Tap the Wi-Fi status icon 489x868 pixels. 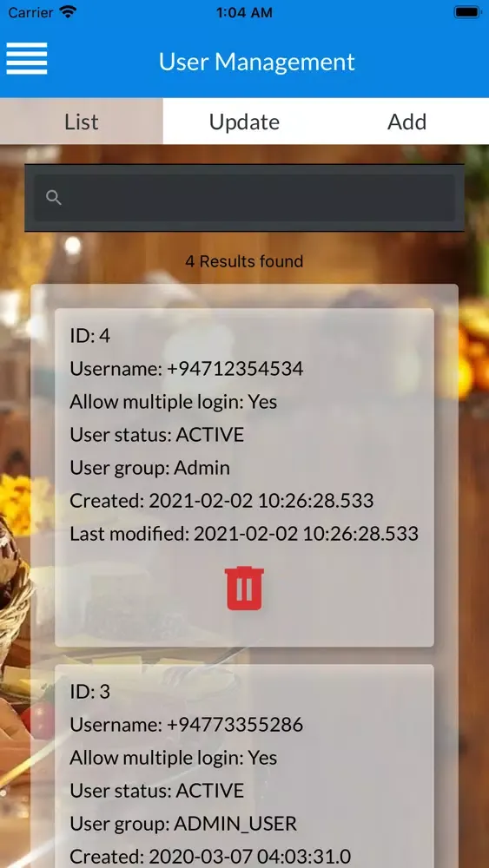68,12
